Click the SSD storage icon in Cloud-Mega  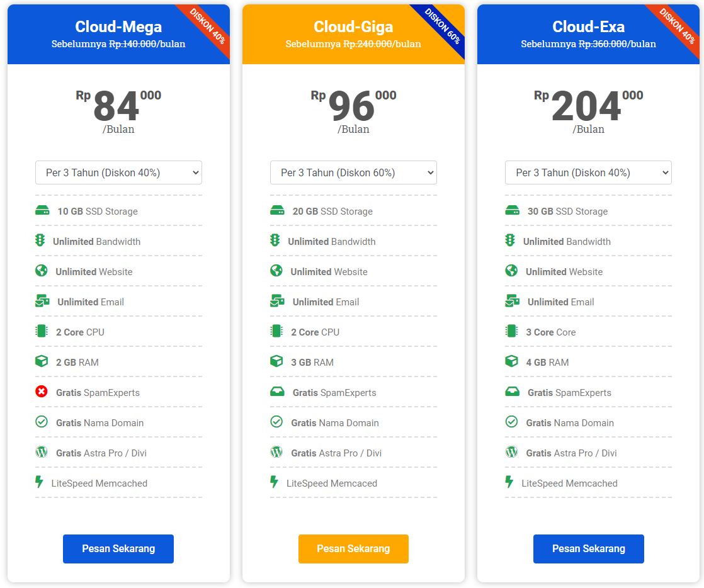42,211
